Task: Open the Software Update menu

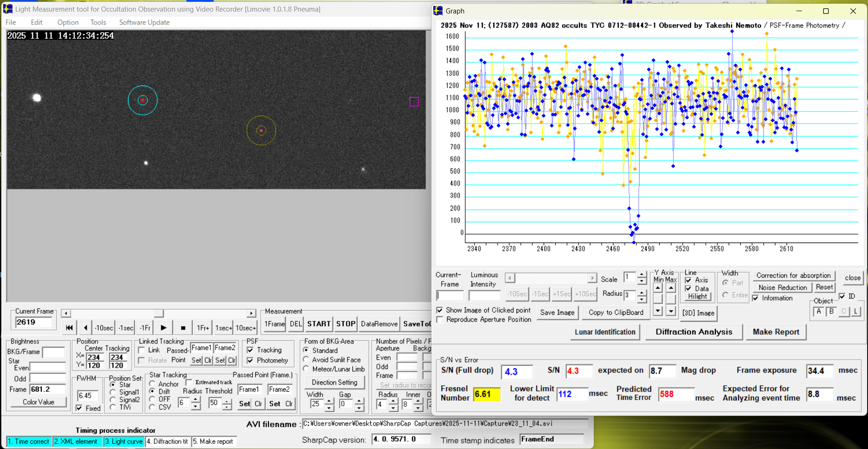Action: click(x=144, y=22)
